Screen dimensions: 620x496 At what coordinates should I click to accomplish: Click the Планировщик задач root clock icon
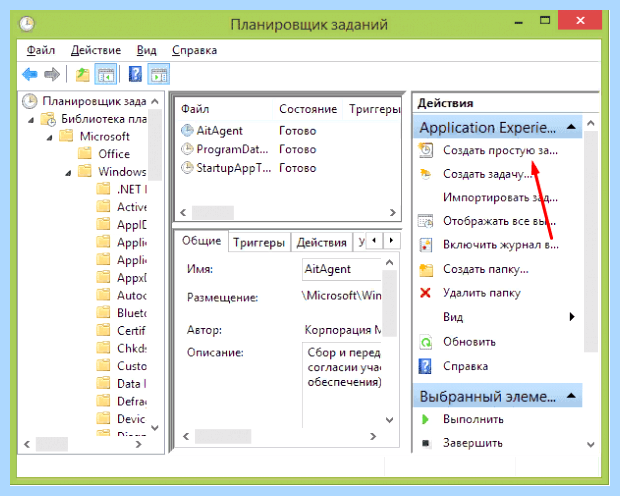[x=30, y=101]
